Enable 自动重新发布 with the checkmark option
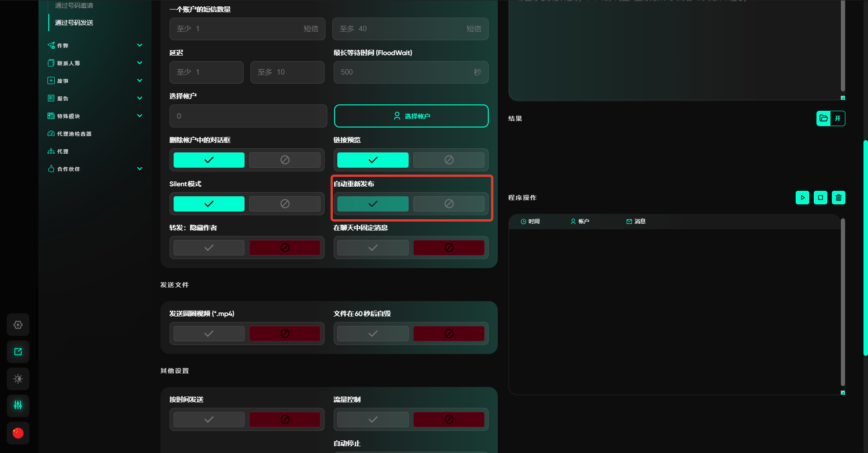Image resolution: width=868 pixels, height=453 pixels. 373,204
